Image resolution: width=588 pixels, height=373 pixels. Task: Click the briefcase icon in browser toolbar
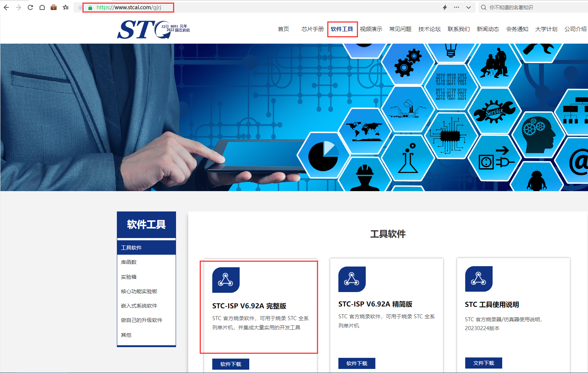pyautogui.click(x=54, y=7)
